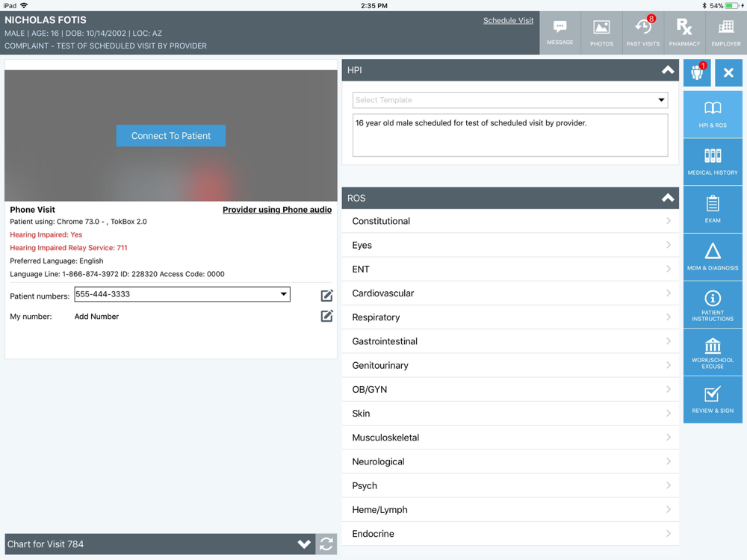Screen dimensions: 747x560
Task: Open the Pharmacy Rx icon
Action: click(684, 33)
